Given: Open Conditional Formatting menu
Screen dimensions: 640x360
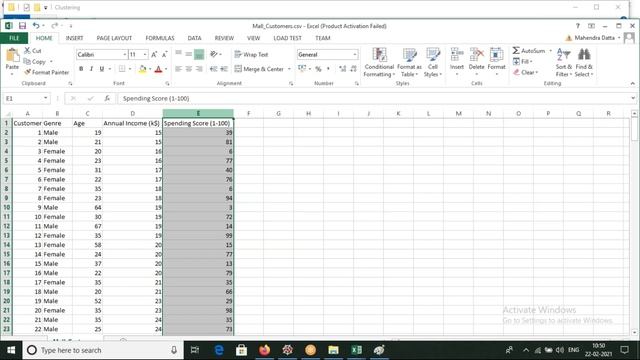Looking at the screenshot, I should pos(379,62).
